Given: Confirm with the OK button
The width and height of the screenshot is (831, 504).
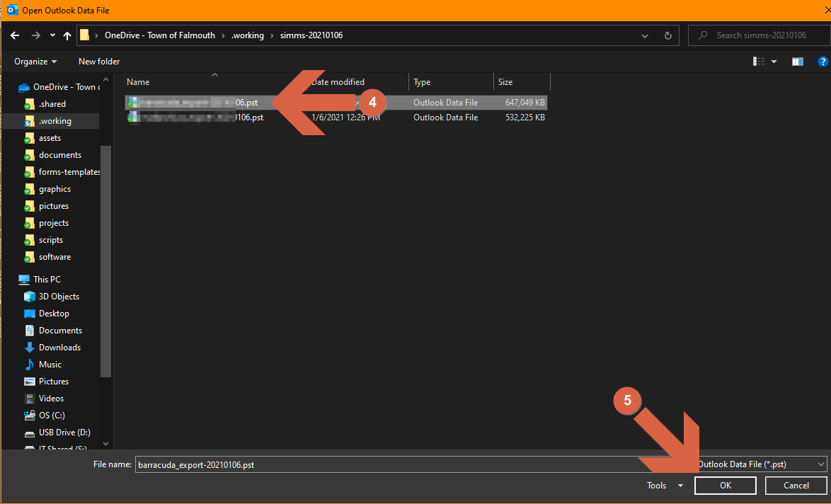Looking at the screenshot, I should coord(726,486).
